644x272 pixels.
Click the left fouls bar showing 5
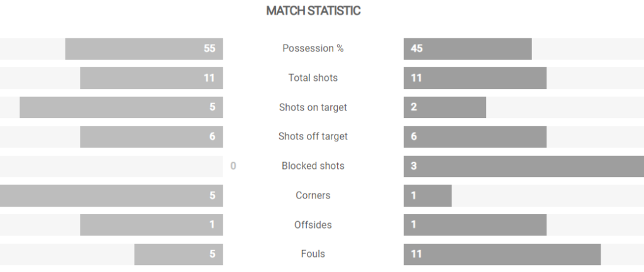click(179, 254)
